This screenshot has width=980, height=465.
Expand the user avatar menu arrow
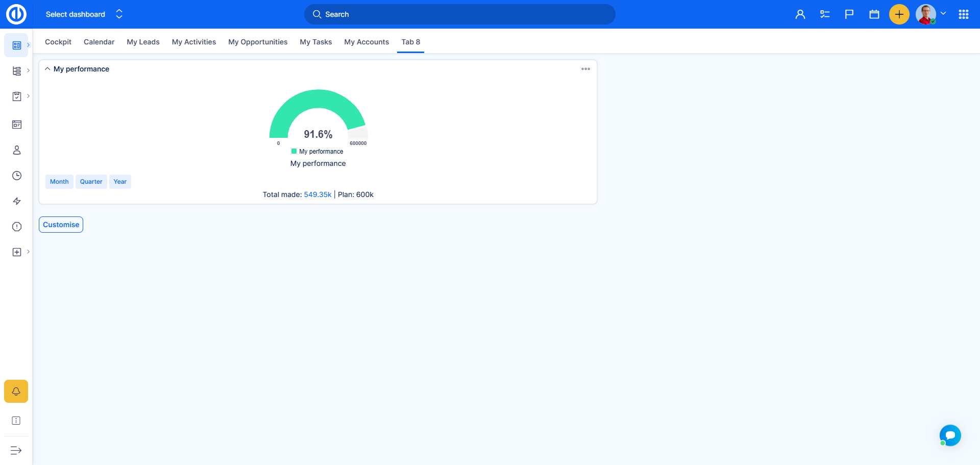943,14
